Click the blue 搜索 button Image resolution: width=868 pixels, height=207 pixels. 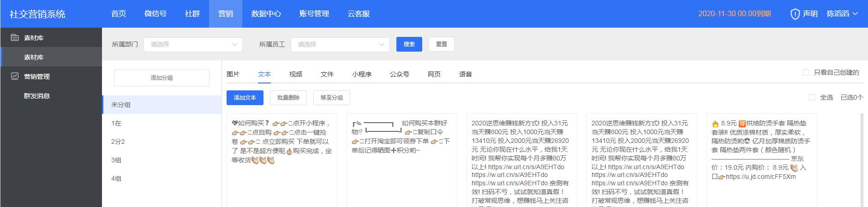(x=409, y=44)
